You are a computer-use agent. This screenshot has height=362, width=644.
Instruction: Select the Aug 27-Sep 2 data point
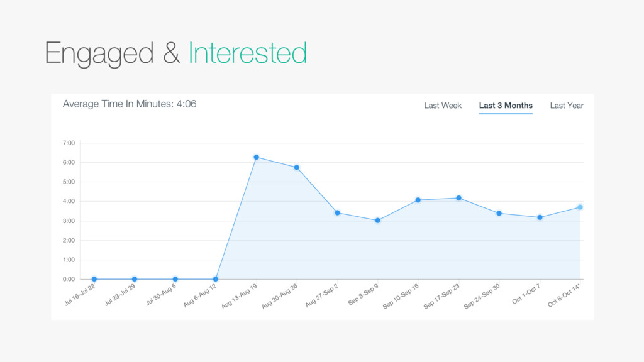click(x=338, y=213)
